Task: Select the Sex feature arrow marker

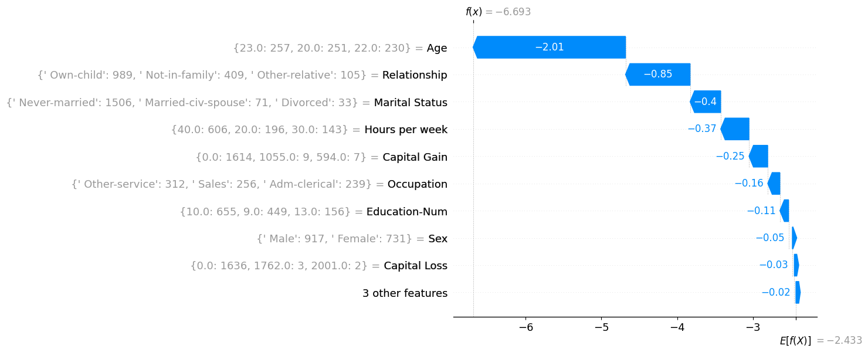Action: click(x=794, y=238)
